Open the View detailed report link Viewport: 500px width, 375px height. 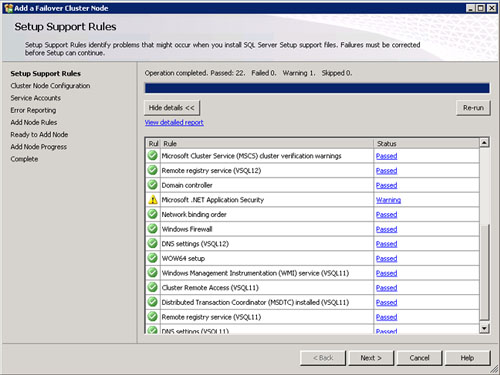click(x=174, y=122)
